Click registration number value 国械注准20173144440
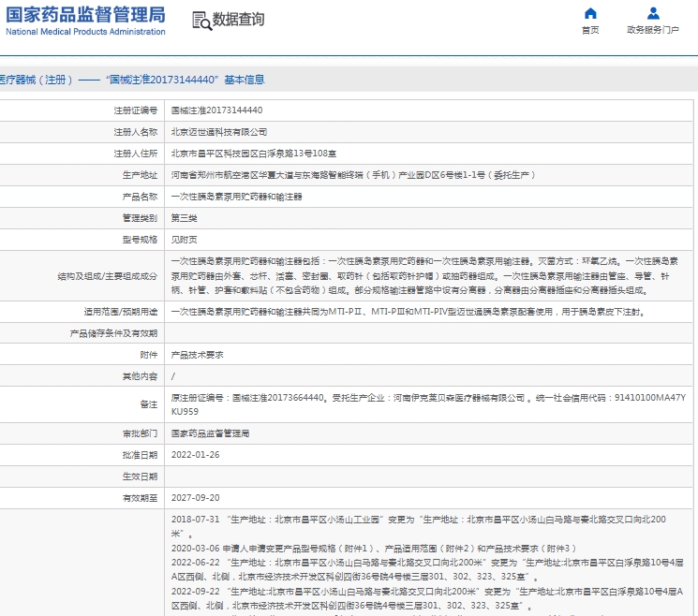 [216, 110]
